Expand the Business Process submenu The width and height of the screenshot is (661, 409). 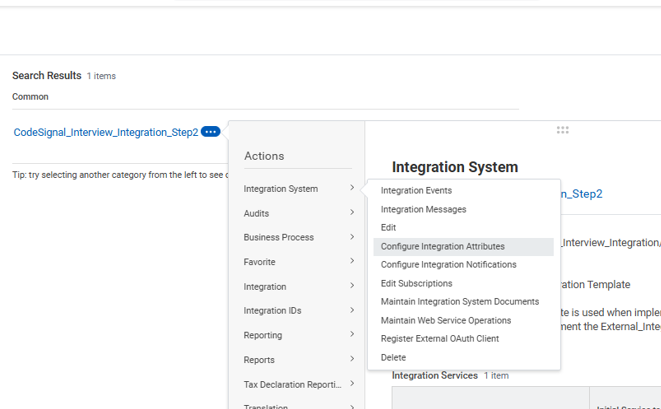click(298, 237)
